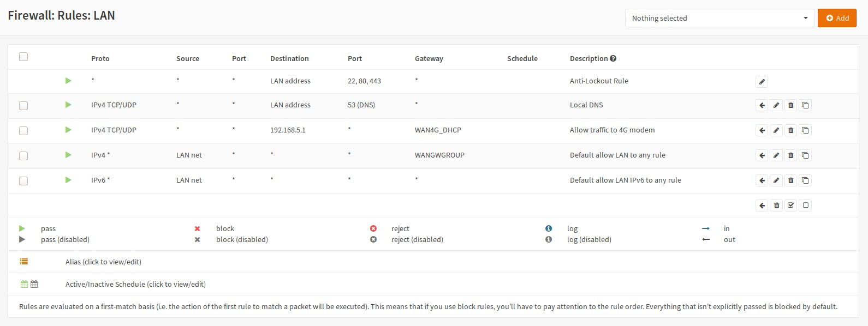Check the Local DNS rule checkbox
The width and height of the screenshot is (868, 326).
23,106
